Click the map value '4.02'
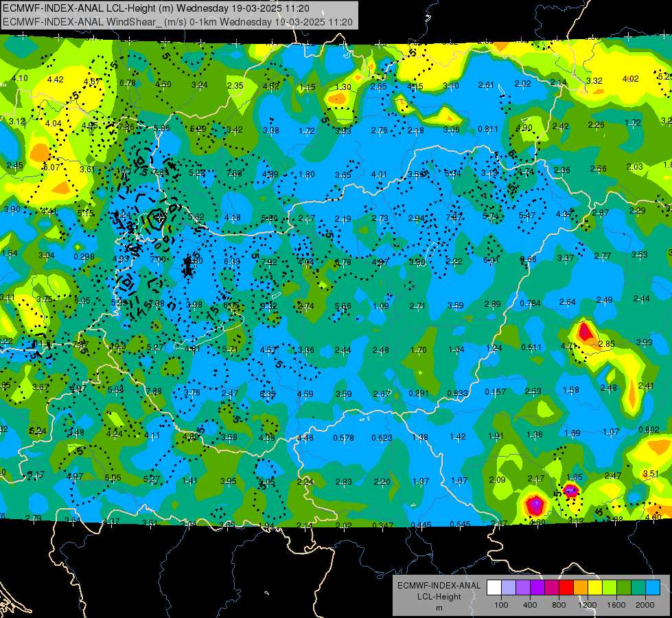This screenshot has width=672, height=618. [630, 78]
